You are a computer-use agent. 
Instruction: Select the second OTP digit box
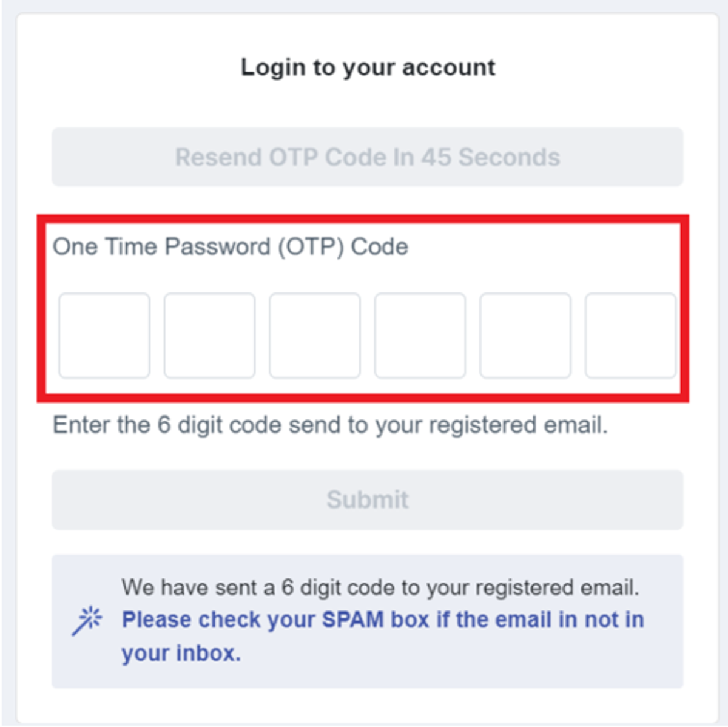209,335
